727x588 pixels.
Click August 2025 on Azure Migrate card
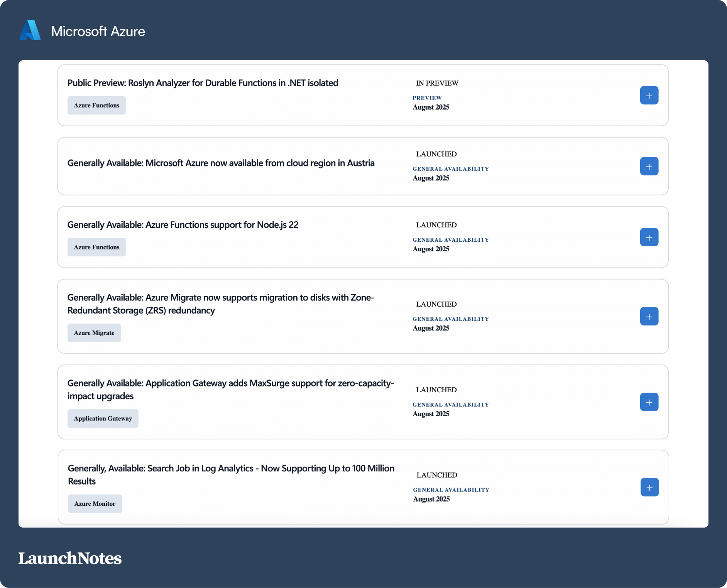(x=431, y=328)
